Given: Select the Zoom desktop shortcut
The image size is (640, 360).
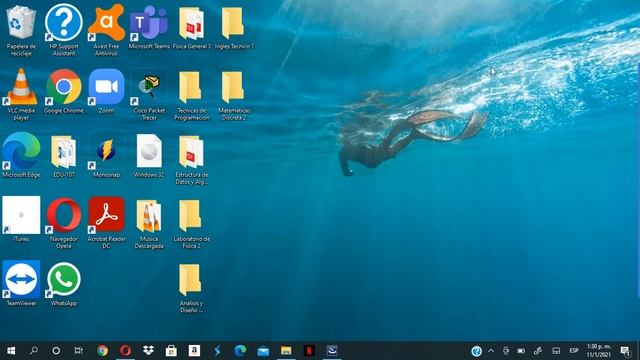Looking at the screenshot, I should point(106,91).
